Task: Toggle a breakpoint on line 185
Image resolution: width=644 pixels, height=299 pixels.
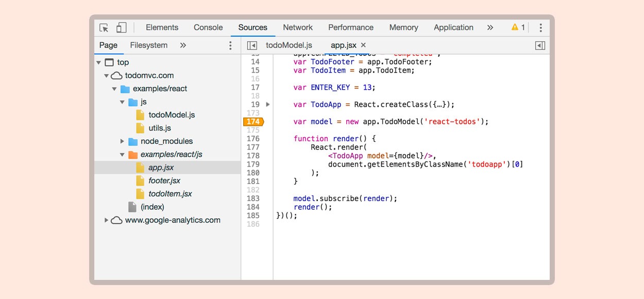Action: 253,215
